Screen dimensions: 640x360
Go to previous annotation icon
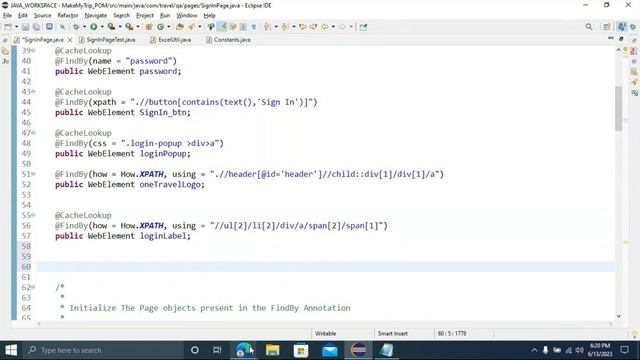[x=285, y=27]
